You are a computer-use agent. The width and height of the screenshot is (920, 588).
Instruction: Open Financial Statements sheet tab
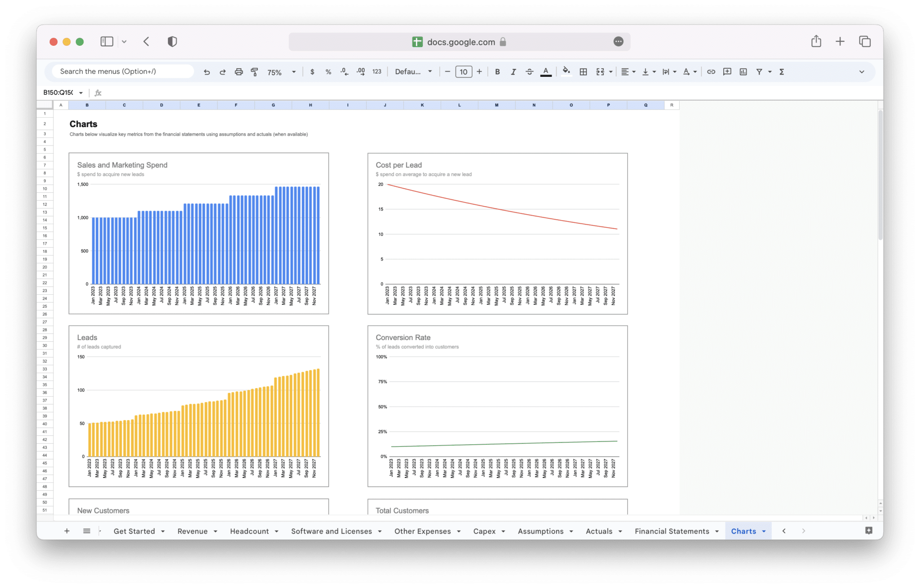(x=672, y=531)
